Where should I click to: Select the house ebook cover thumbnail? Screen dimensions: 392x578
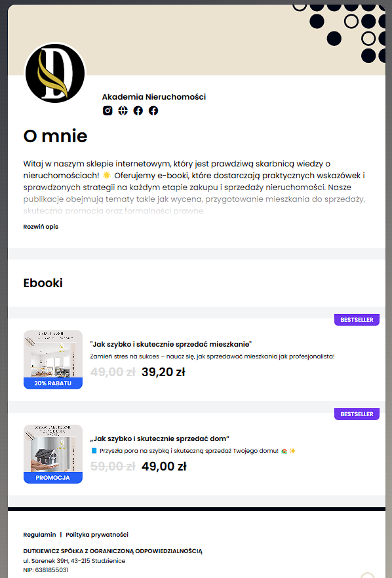tap(53, 453)
